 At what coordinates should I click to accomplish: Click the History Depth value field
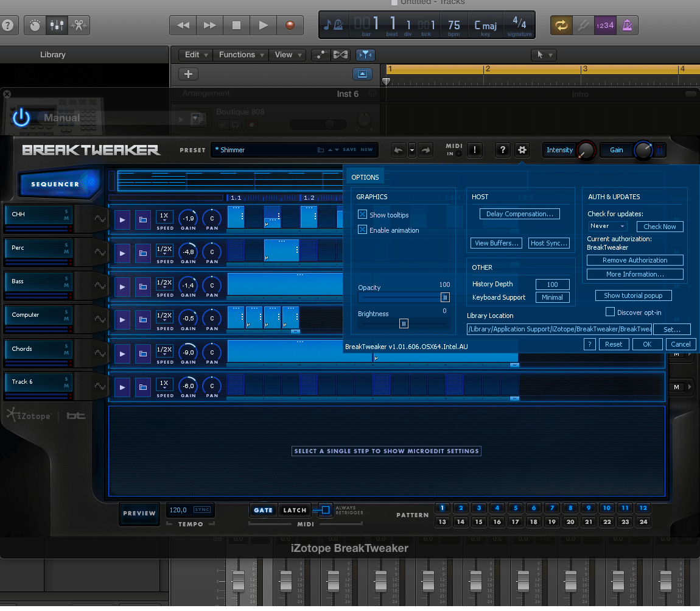point(552,284)
